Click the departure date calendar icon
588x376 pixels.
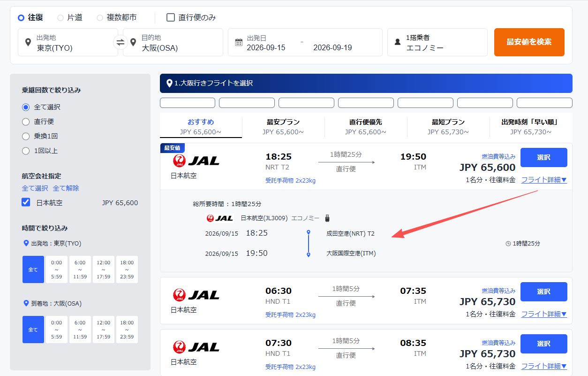(x=239, y=42)
